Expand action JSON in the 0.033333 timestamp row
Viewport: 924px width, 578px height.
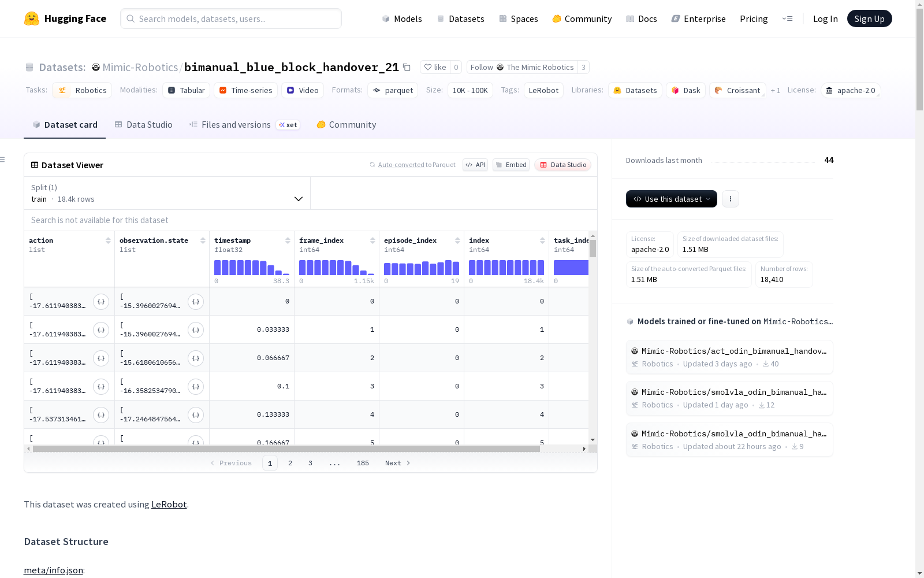[x=101, y=329]
